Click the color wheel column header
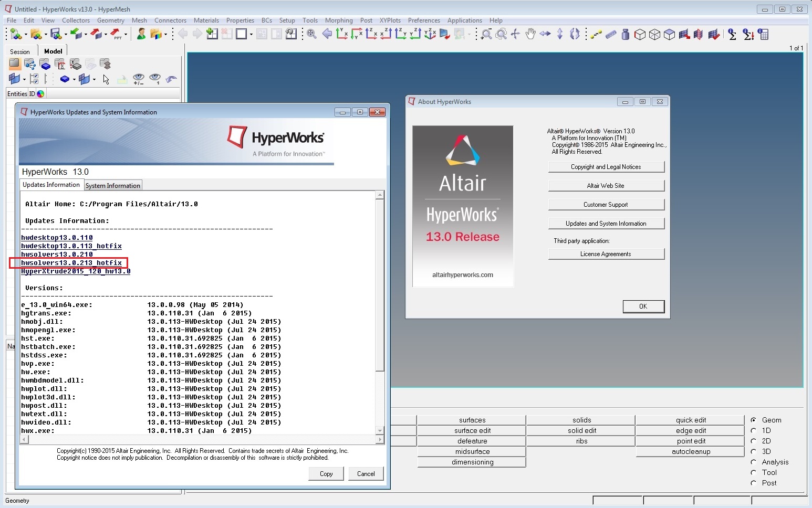The width and height of the screenshot is (812, 508). tap(40, 93)
